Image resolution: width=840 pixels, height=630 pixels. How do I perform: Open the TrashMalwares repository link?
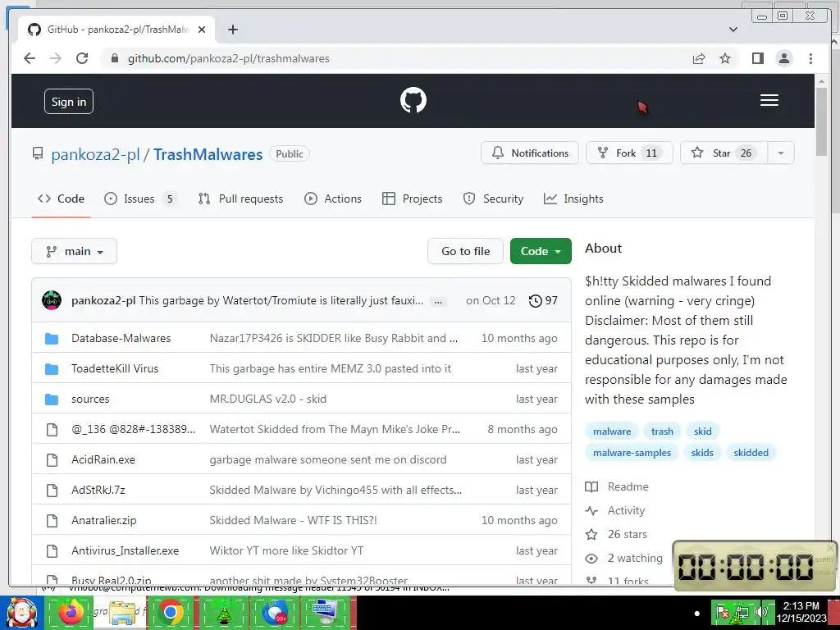point(208,154)
